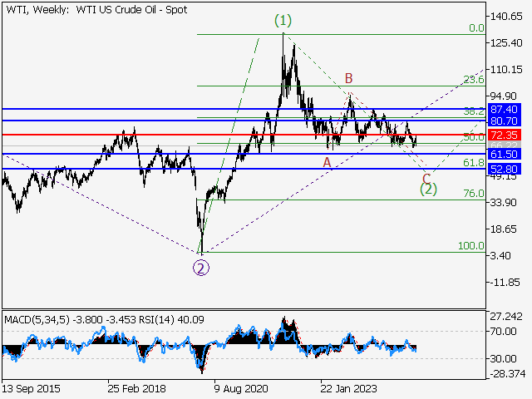This screenshot has height=399, width=532.
Task: Select the 80.70 blue price level tag
Action: click(504, 121)
